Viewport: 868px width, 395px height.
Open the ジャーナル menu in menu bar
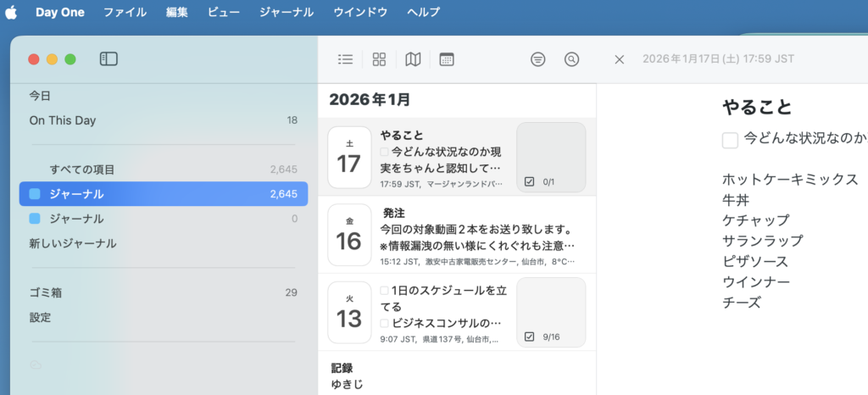point(286,12)
